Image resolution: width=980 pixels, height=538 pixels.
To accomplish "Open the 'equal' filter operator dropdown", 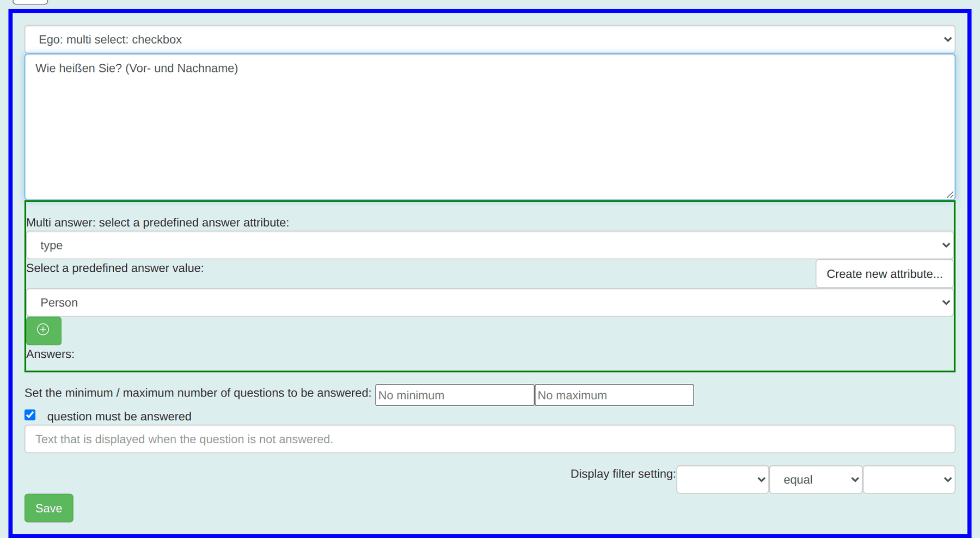I will [x=816, y=479].
